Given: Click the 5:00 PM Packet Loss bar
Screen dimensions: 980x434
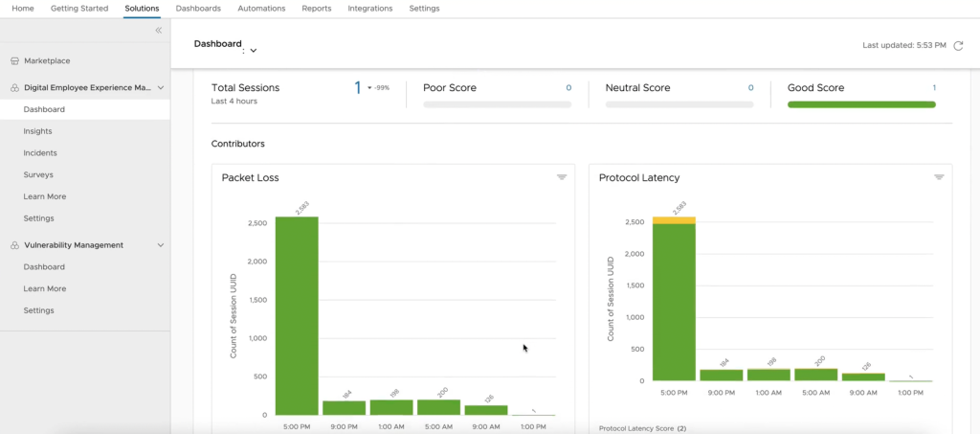Looking at the screenshot, I should click(x=297, y=316).
